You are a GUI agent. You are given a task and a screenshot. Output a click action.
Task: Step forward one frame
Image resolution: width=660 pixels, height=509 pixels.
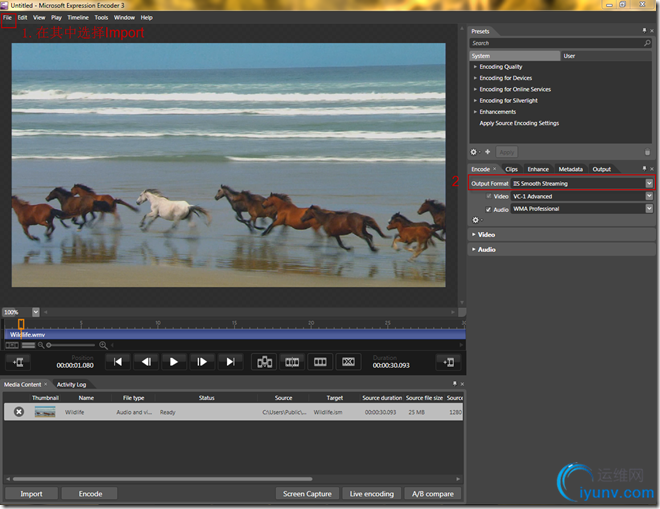202,362
